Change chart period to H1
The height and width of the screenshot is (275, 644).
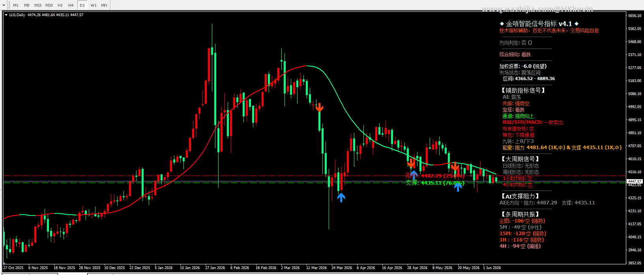(x=60, y=5)
